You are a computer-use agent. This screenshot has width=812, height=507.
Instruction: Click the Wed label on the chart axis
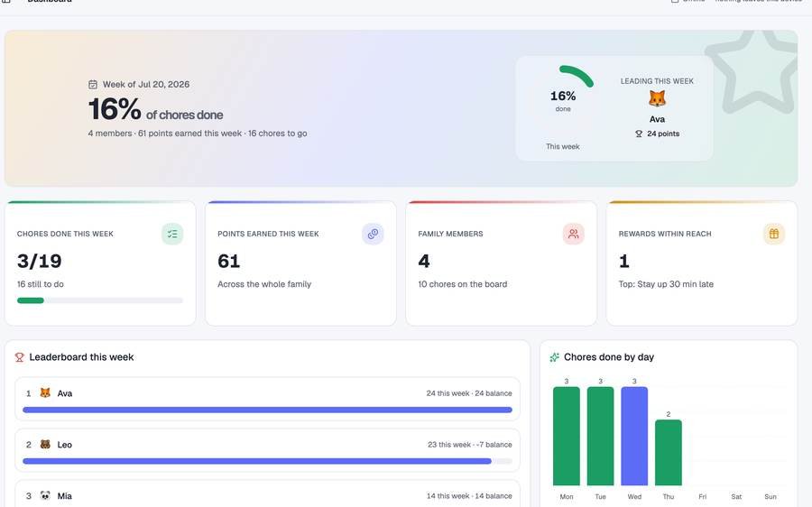[x=634, y=497]
